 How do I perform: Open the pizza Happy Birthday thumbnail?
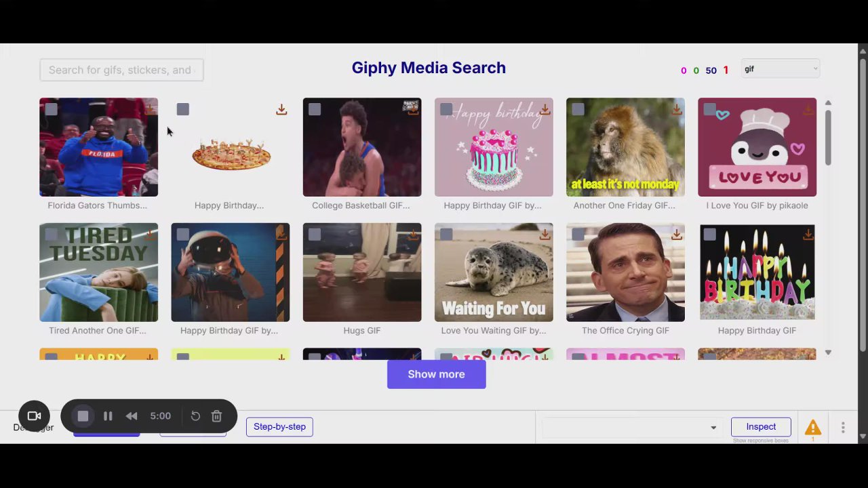[x=230, y=147]
